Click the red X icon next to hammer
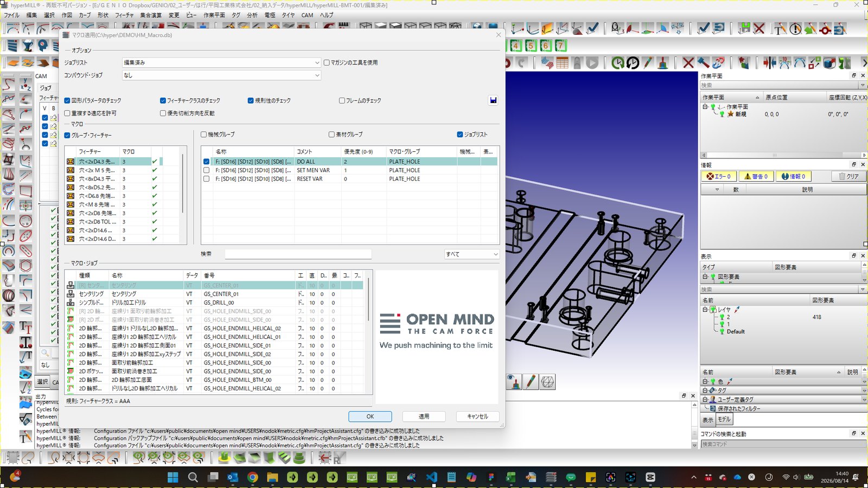Viewport: 868px width, 488px height. tap(688, 63)
